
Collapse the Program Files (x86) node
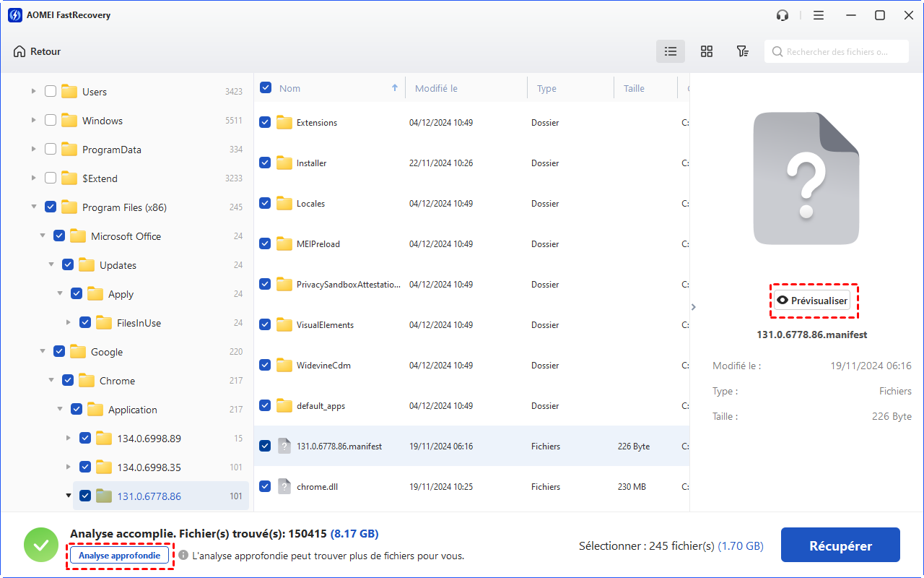[x=33, y=207]
